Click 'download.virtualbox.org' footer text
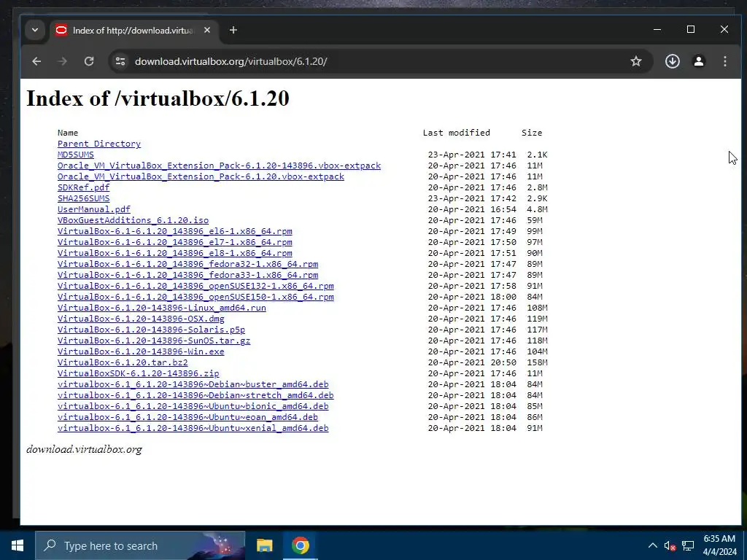 click(85, 449)
